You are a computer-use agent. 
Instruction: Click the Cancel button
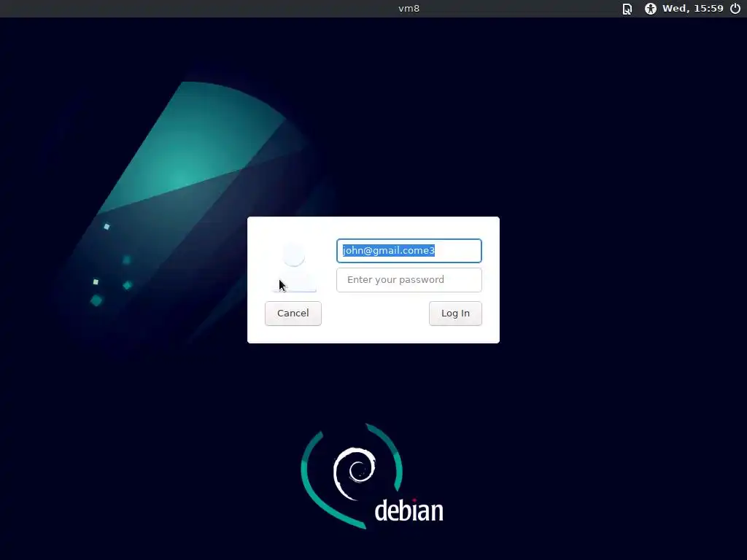[x=293, y=314]
